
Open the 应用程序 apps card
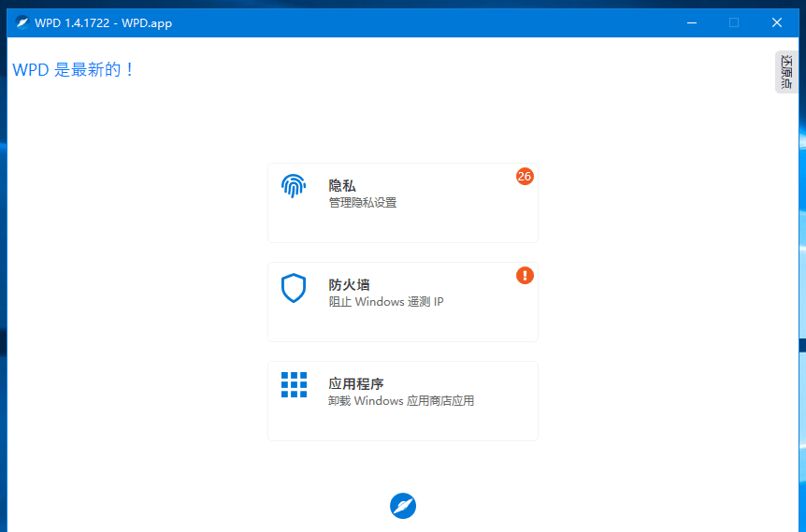coord(403,401)
